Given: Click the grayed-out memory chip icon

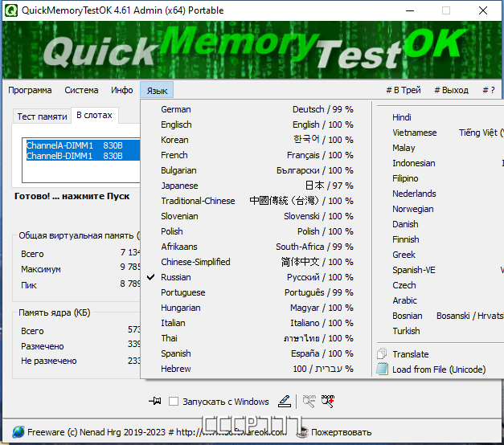Looking at the screenshot, I should click(x=309, y=401).
